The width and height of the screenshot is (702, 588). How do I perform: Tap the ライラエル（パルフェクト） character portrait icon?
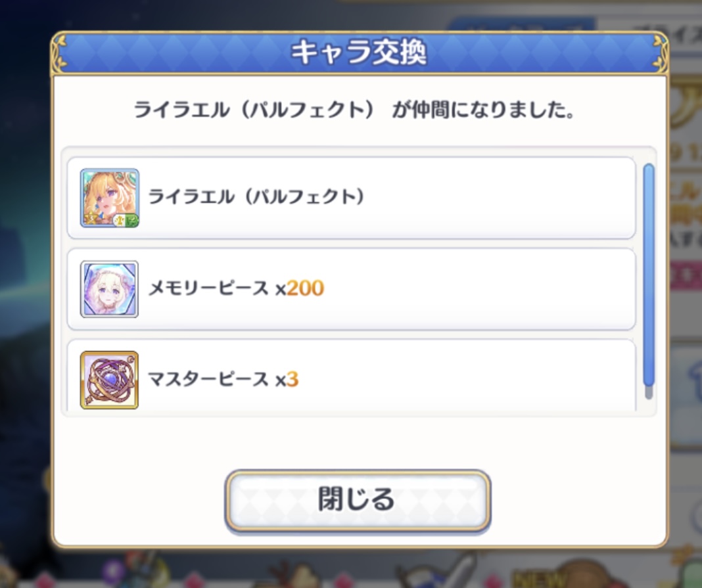[110, 198]
